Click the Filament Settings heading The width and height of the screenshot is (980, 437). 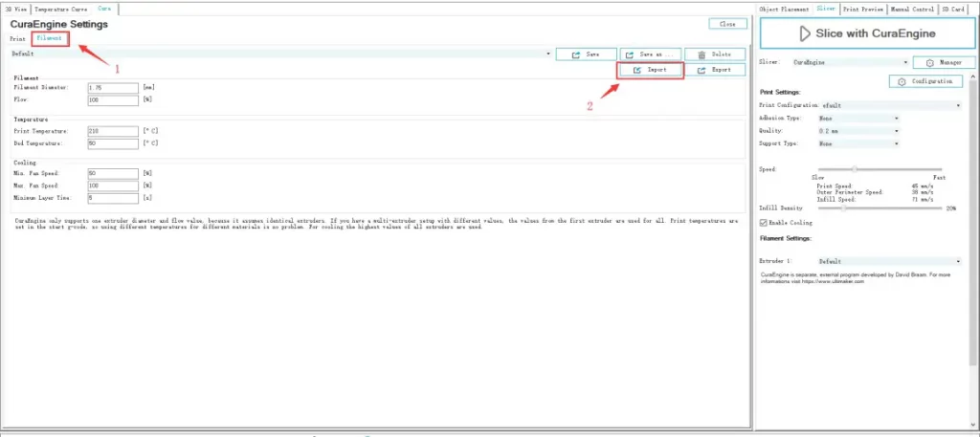point(786,238)
